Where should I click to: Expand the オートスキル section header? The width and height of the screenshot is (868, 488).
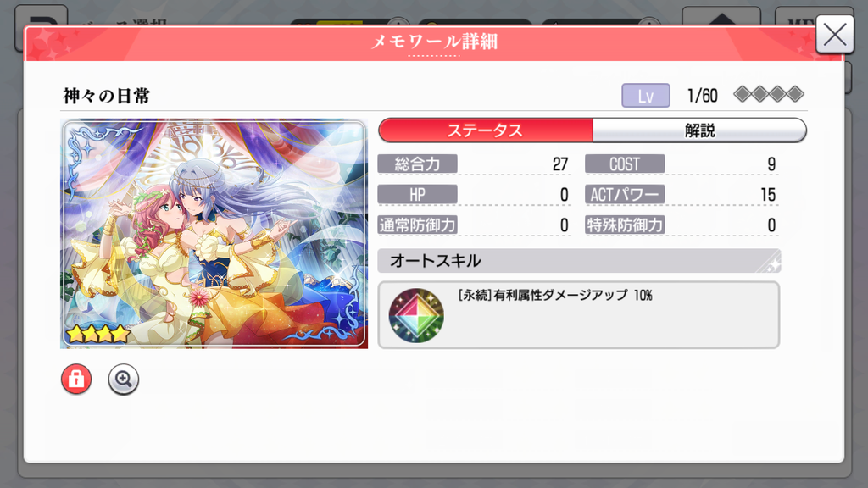[579, 261]
